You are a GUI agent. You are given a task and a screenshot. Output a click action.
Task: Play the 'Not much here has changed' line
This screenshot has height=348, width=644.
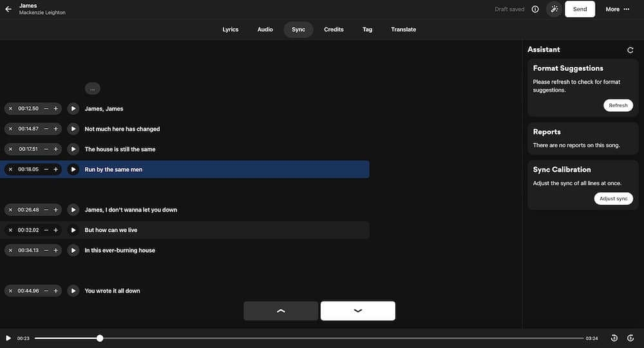pyautogui.click(x=73, y=129)
